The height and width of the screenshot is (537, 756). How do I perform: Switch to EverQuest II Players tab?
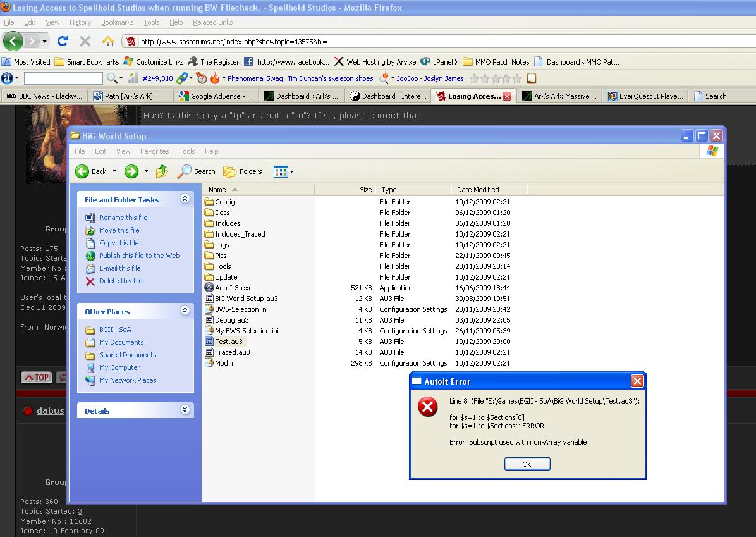[645, 96]
